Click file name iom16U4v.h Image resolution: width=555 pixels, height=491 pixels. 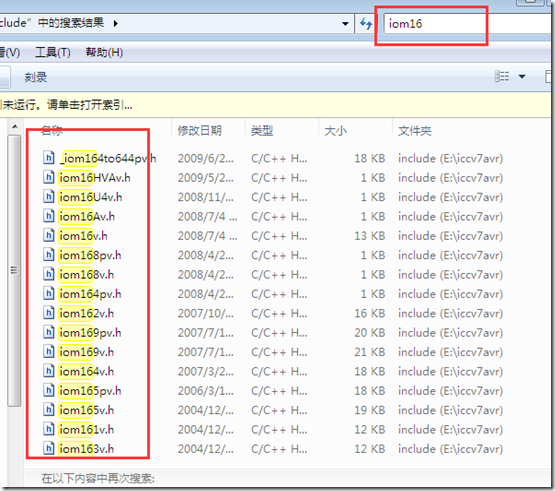tap(91, 197)
